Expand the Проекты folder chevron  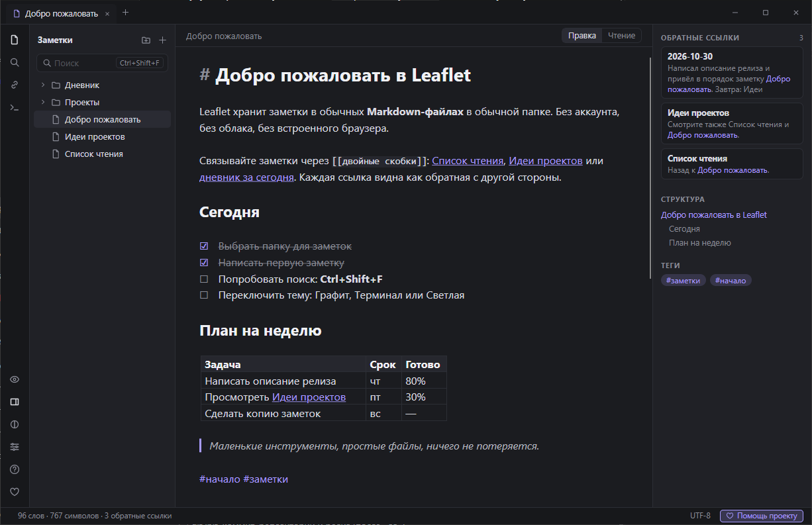(43, 103)
